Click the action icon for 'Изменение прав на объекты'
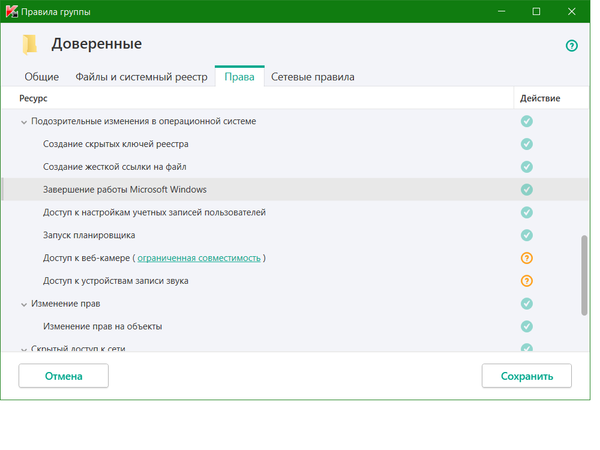This screenshot has width=600, height=450. [526, 326]
